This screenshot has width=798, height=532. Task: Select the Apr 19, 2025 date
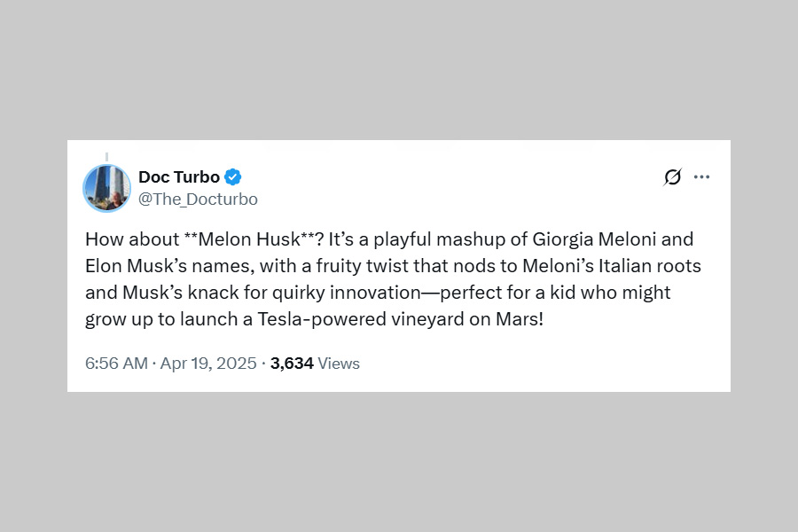click(x=208, y=364)
